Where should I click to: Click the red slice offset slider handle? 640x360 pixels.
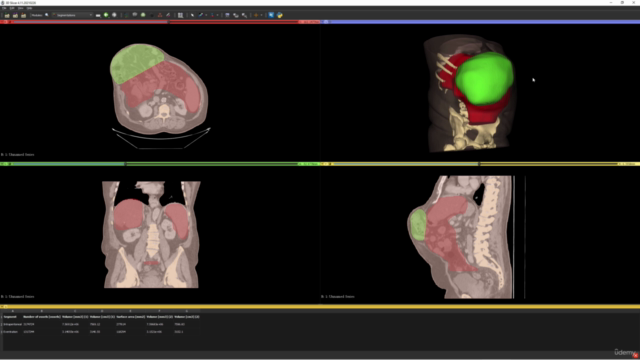pos(169,22)
